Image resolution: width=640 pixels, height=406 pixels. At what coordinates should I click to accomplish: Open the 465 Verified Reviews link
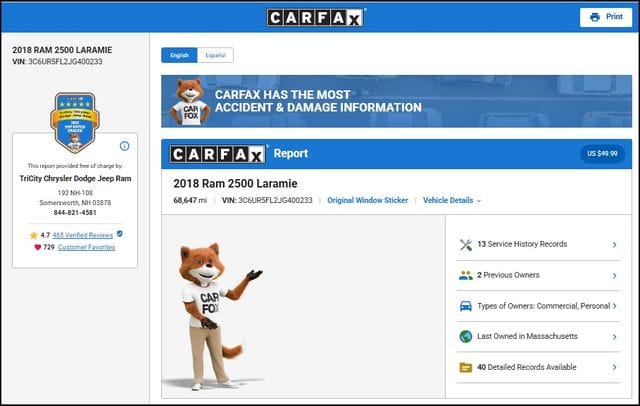click(82, 235)
